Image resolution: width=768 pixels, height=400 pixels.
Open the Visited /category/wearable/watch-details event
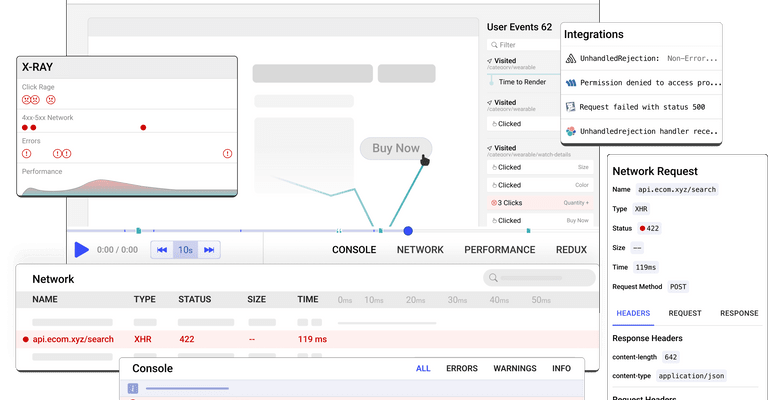coord(529,150)
